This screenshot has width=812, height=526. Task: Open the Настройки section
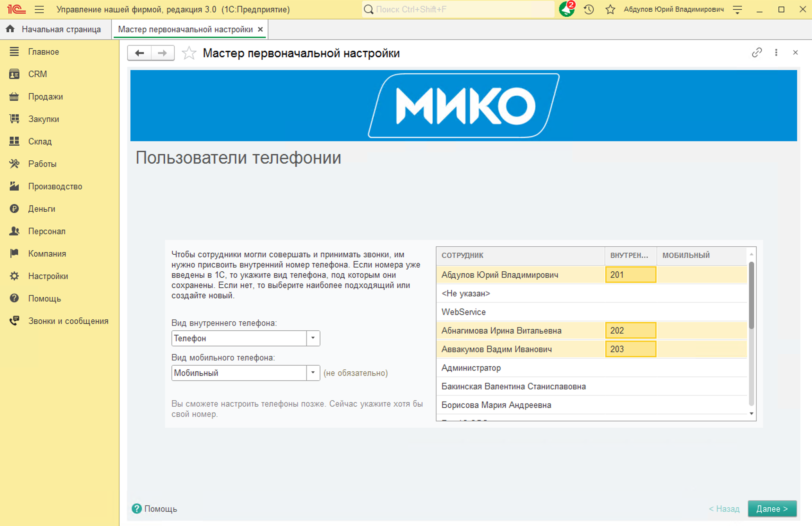tap(48, 276)
